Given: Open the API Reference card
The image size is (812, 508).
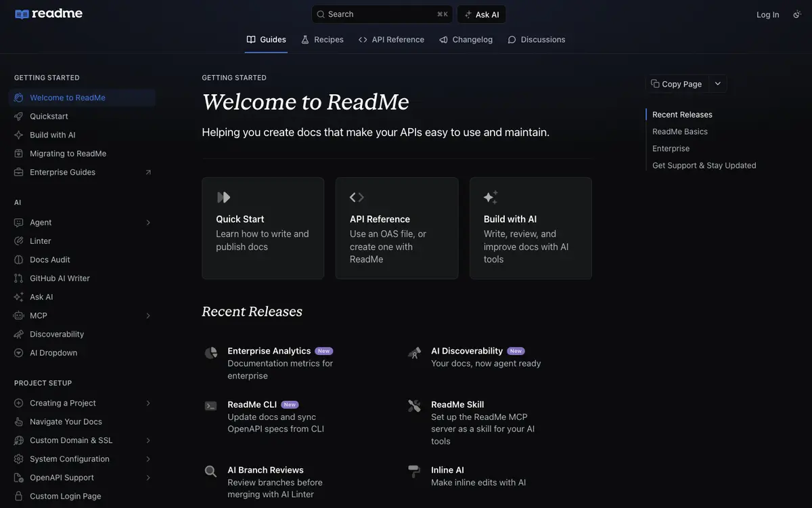Looking at the screenshot, I should pyautogui.click(x=397, y=228).
